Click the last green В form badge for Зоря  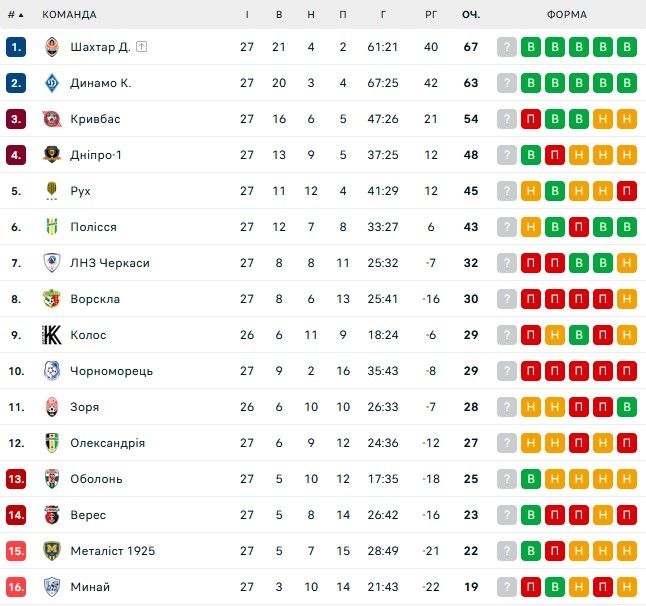[x=627, y=407]
